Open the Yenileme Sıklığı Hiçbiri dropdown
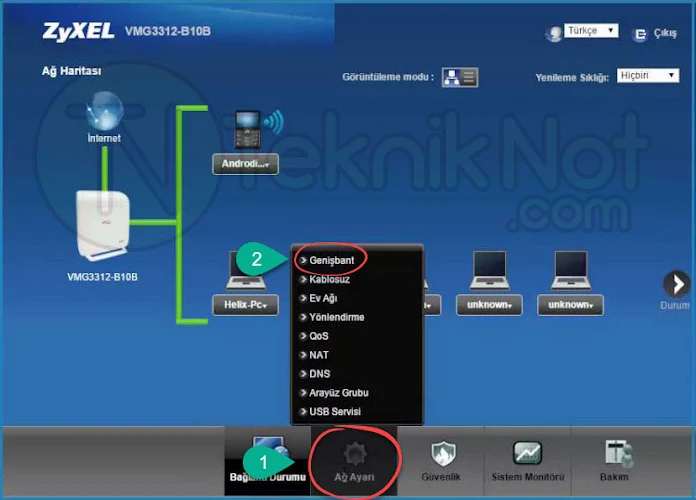Viewport: 696px width, 500px height. pyautogui.click(x=648, y=75)
